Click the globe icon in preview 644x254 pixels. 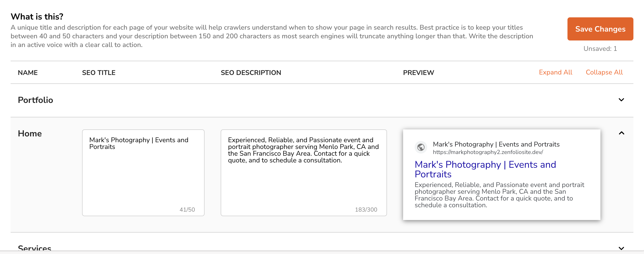tap(421, 147)
